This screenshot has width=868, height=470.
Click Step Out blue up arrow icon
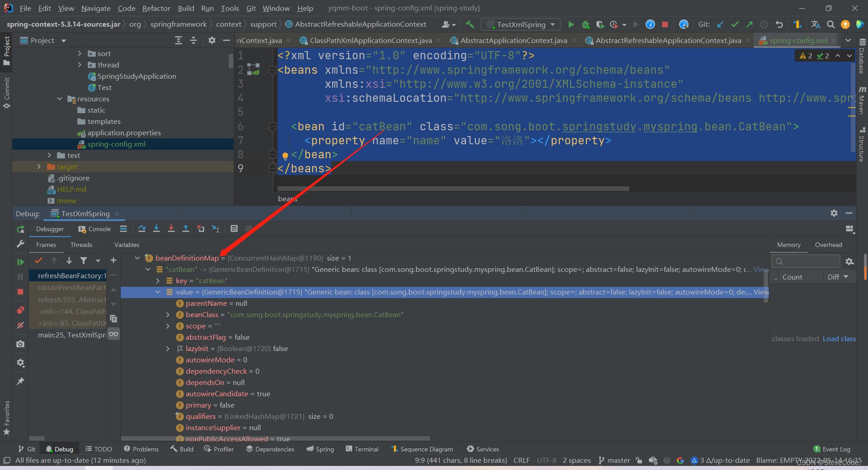186,229
